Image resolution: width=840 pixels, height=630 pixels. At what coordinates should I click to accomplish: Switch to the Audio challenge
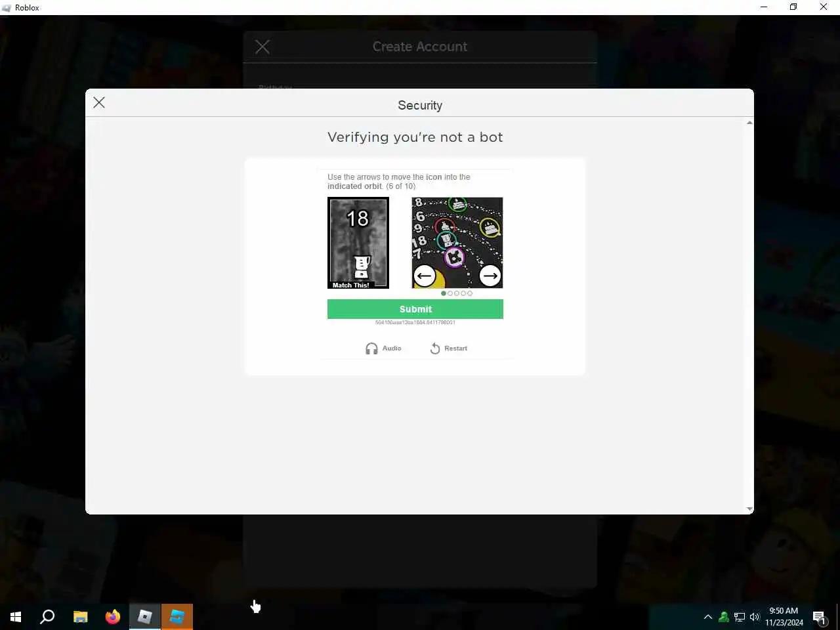[x=383, y=348]
